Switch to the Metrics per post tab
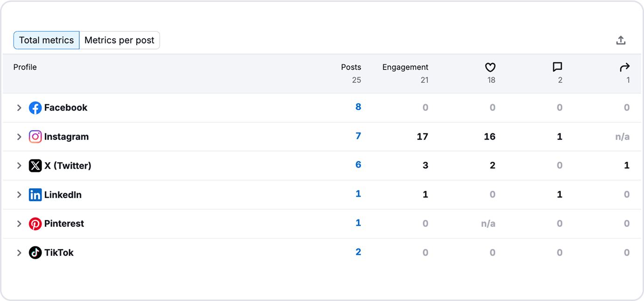 [119, 40]
